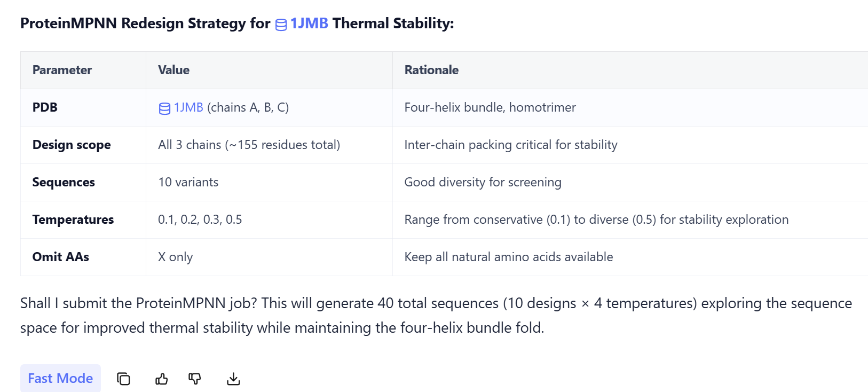Click the database icon in the heading
868x392 pixels.
pos(281,25)
